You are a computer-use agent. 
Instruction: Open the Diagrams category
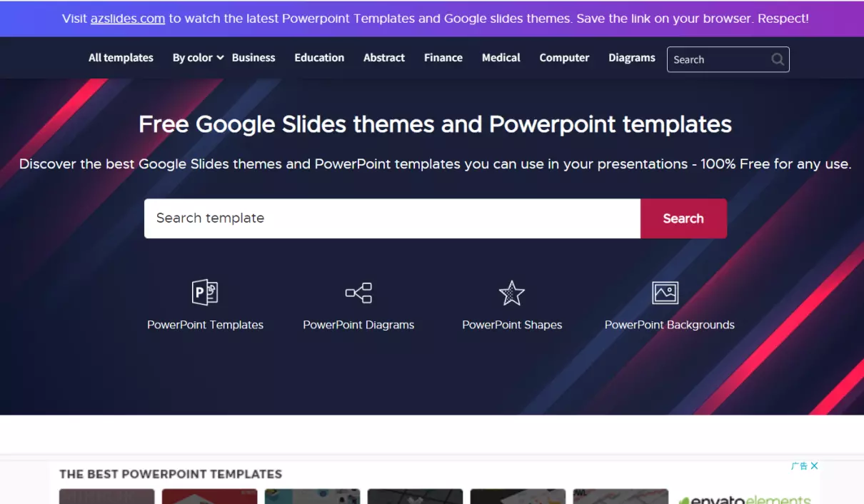[x=632, y=58]
